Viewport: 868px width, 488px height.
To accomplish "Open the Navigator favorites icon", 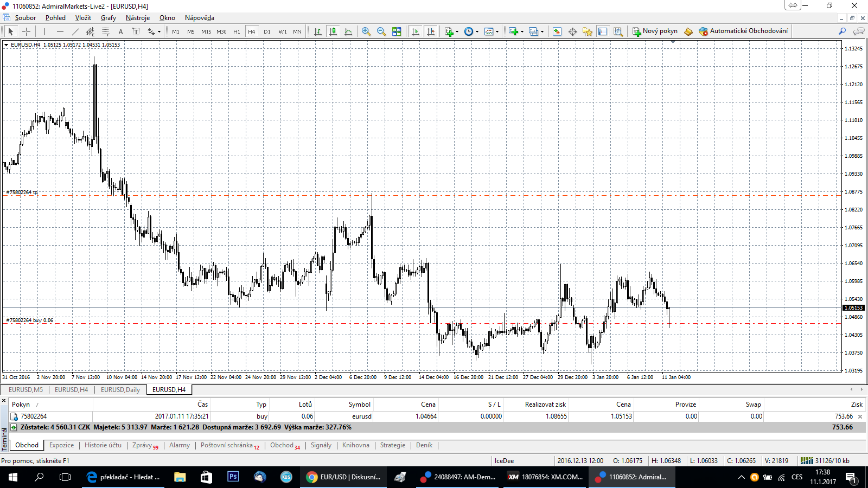I will tap(588, 31).
